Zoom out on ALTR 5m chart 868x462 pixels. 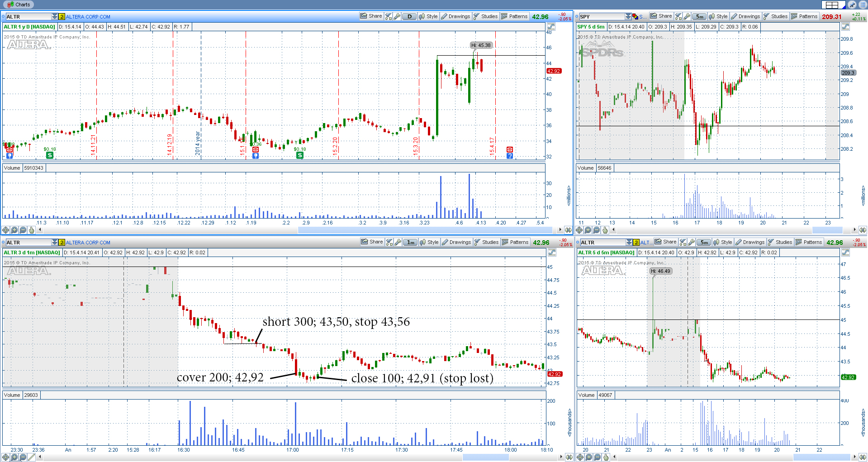(598, 457)
